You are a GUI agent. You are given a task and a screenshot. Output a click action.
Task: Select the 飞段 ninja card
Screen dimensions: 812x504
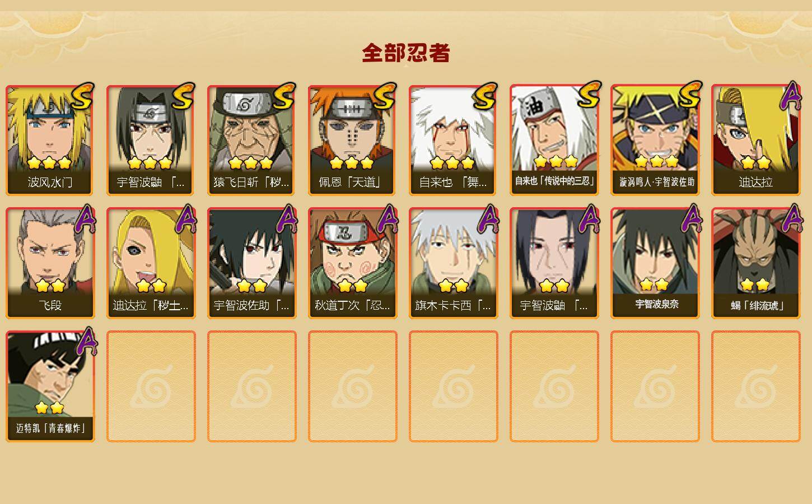[50, 263]
